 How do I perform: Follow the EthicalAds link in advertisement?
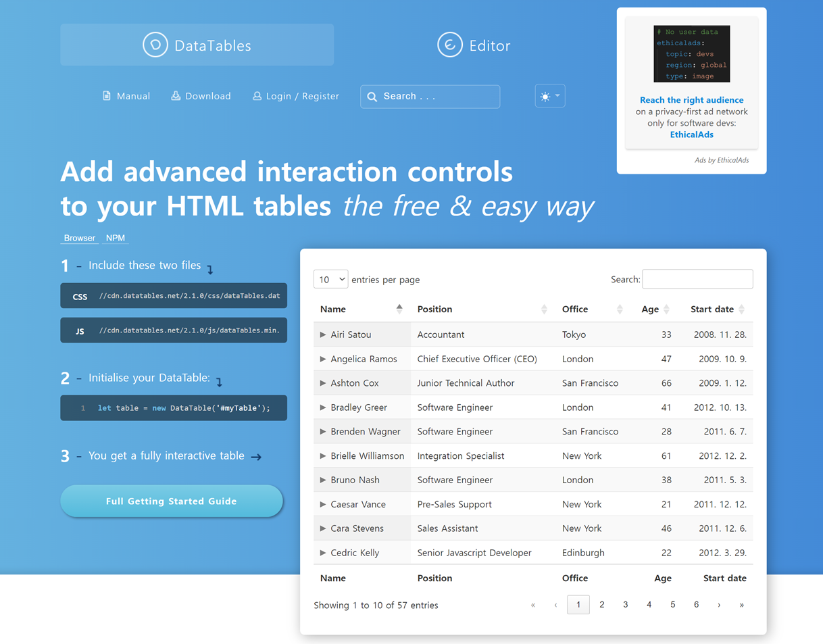pos(691,134)
